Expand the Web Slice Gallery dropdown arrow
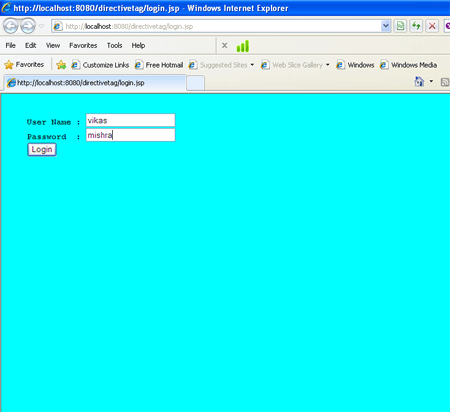Screen dimensions: 450x412 (x=328, y=65)
